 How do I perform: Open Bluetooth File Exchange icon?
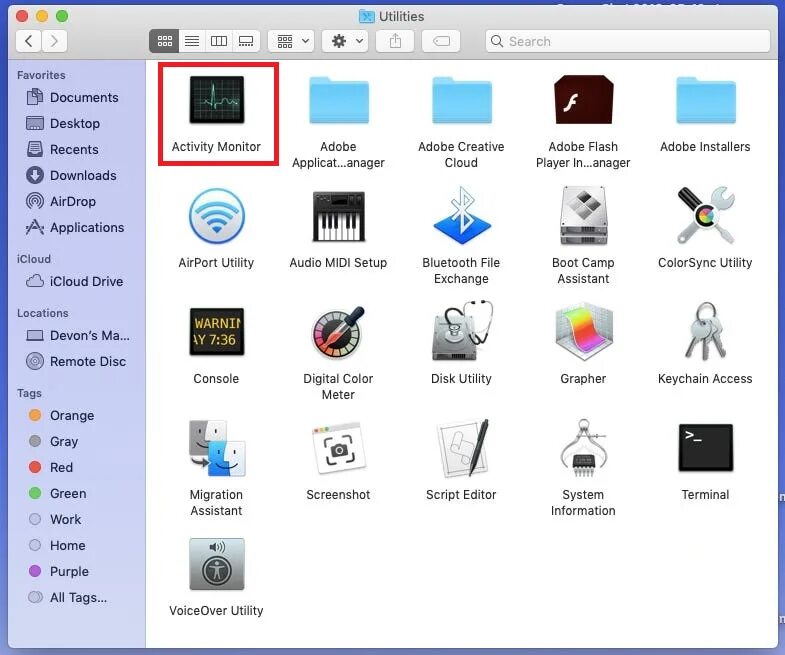462,215
